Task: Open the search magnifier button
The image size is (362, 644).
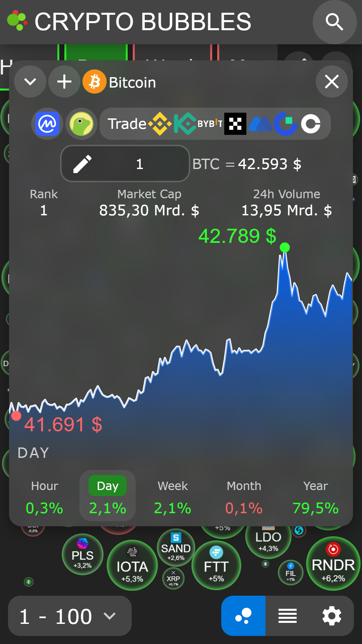Action: (x=335, y=22)
